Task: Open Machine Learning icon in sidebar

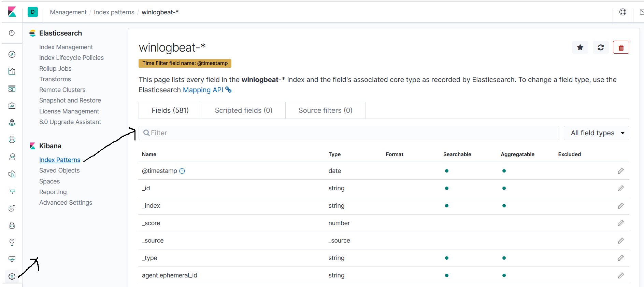Action: click(x=12, y=140)
